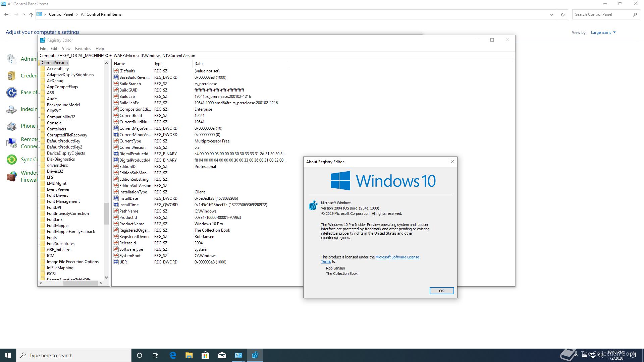This screenshot has height=362, width=644.
Task: Select the Event Viewer key in the tree
Action: point(58,189)
